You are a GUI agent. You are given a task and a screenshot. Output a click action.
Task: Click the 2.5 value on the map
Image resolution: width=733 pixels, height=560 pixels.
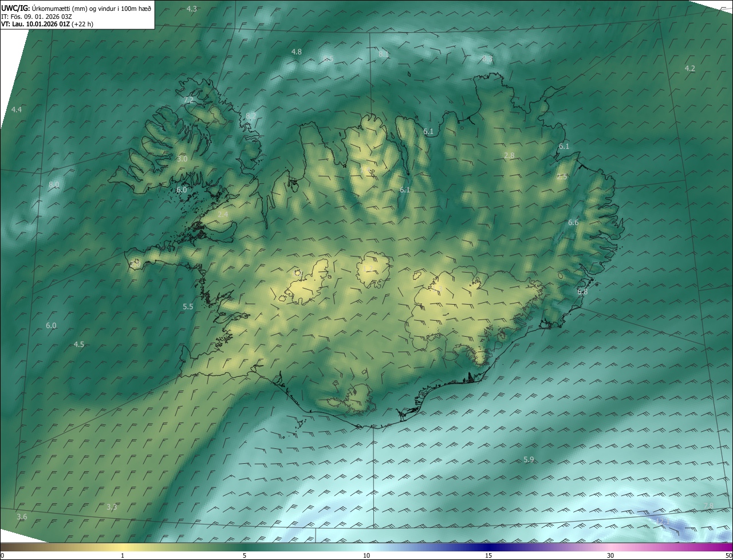562,177
